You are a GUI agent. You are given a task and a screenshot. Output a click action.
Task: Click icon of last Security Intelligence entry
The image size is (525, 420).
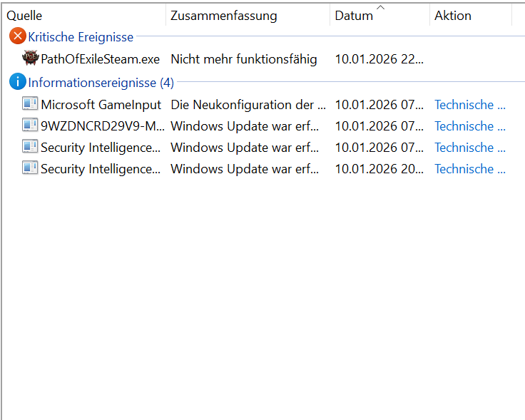pos(30,168)
